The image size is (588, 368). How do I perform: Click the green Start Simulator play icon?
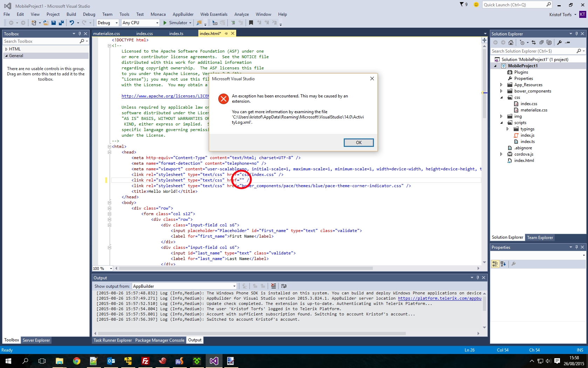(x=165, y=23)
